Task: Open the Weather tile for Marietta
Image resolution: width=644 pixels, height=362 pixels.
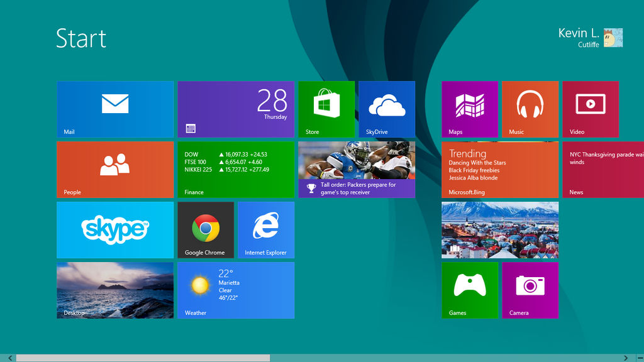Action: 236,290
